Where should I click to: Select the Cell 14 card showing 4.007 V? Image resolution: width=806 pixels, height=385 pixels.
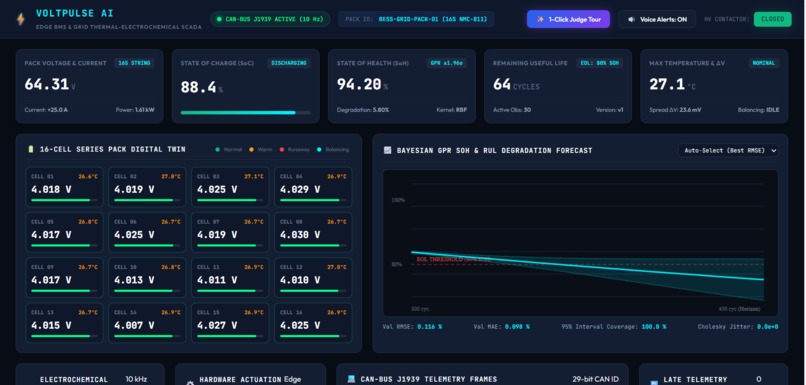[147, 323]
